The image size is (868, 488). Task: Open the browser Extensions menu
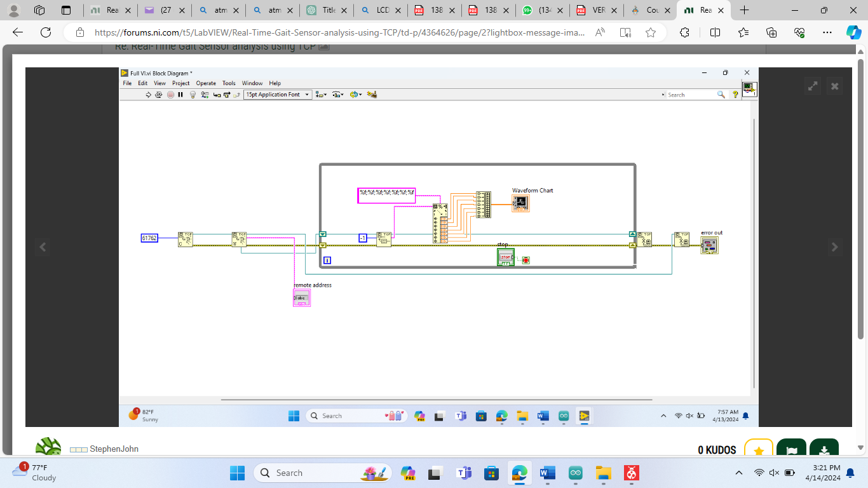[684, 32]
